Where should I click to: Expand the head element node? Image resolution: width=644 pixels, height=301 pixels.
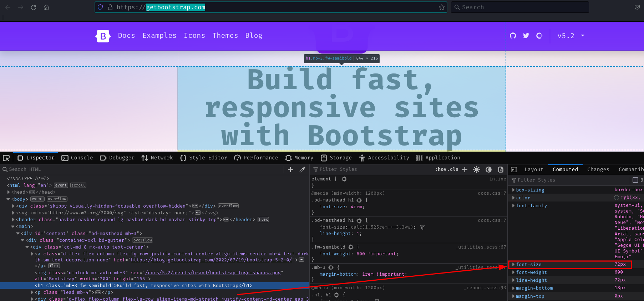(9, 192)
